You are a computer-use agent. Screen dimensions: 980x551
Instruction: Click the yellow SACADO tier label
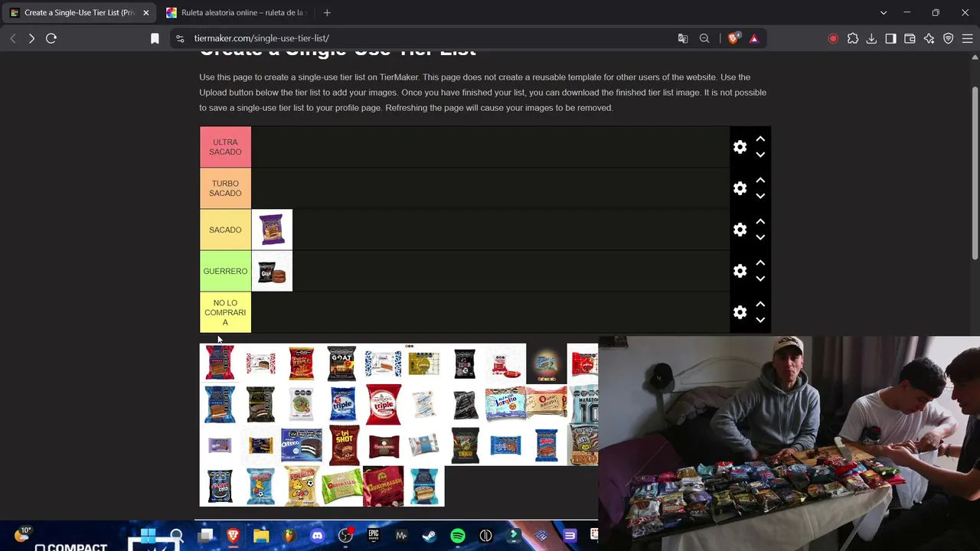225,230
